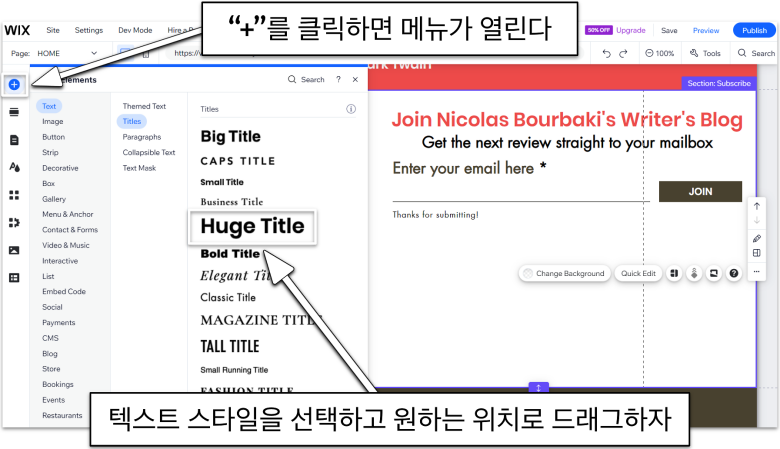Open the Page HOME dropdown
Image resolution: width=780 pixels, height=449 pixels.
66,53
